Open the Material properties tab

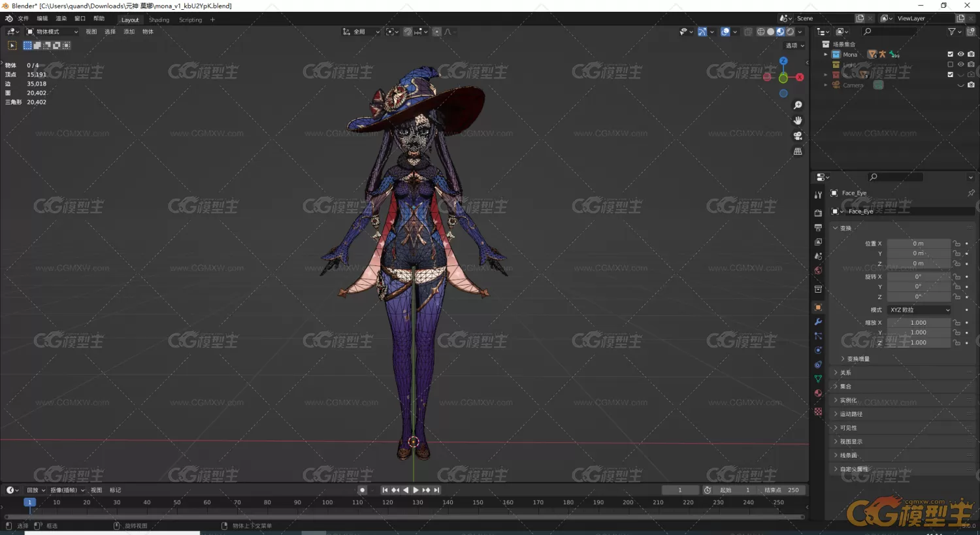[x=818, y=393]
